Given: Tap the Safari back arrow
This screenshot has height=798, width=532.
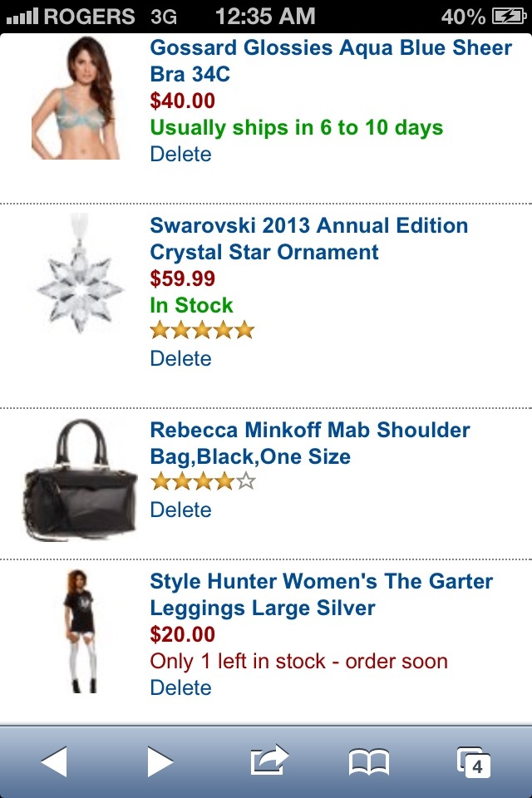Looking at the screenshot, I should (x=54, y=761).
